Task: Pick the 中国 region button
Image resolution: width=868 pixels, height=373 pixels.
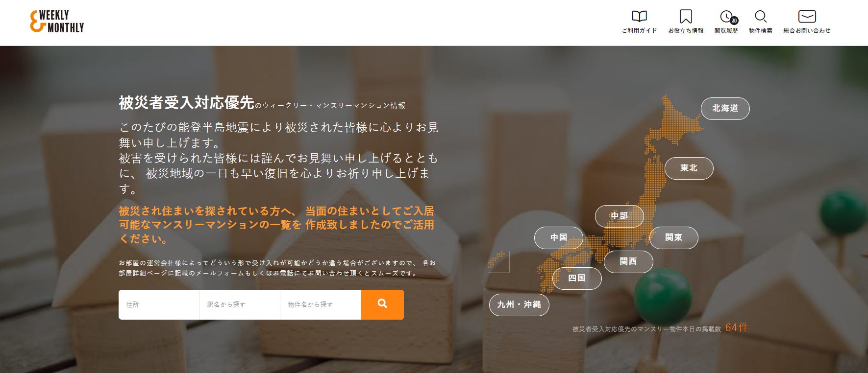Action: point(558,238)
